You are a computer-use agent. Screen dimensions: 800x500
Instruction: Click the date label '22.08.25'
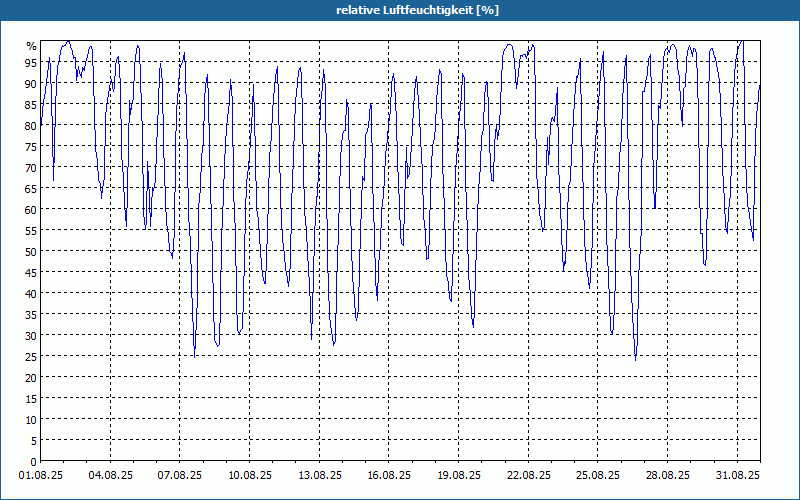pos(529,476)
